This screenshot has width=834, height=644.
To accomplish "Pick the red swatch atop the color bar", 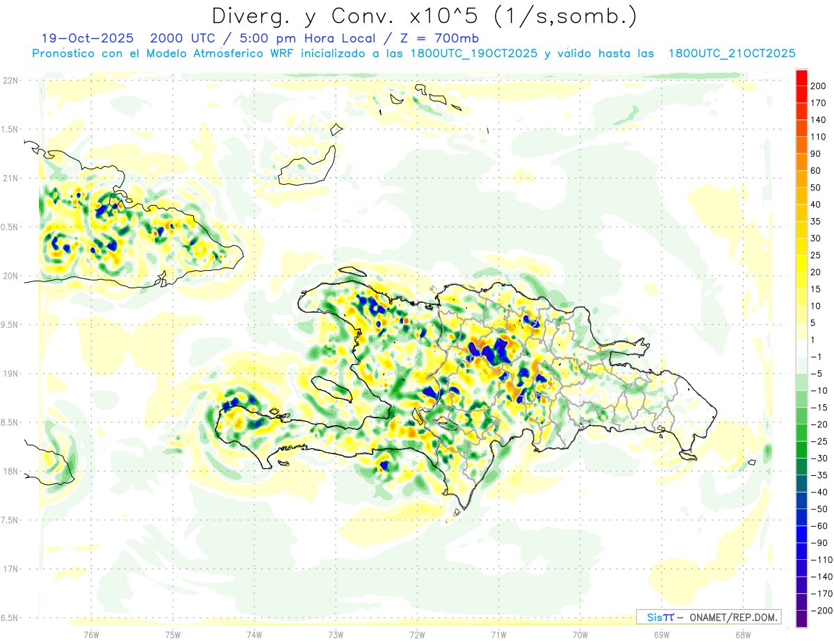I will tap(801, 78).
